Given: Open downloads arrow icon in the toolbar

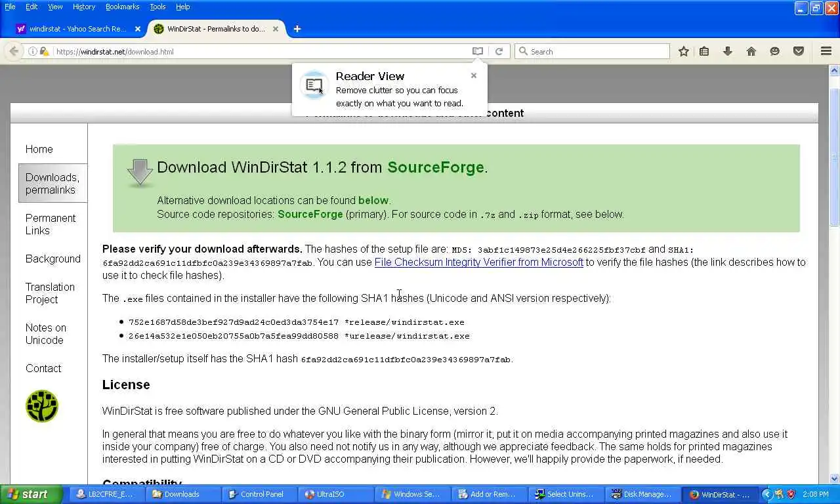Looking at the screenshot, I should [727, 51].
